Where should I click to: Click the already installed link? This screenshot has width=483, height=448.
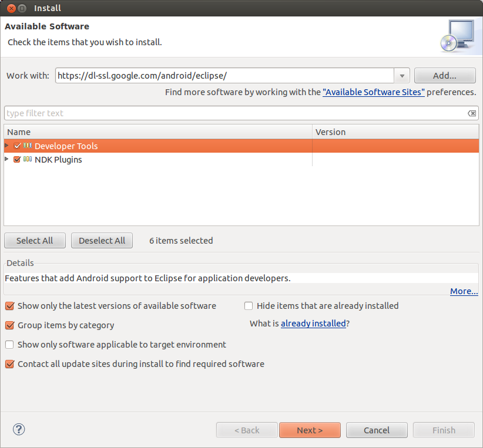coord(313,324)
